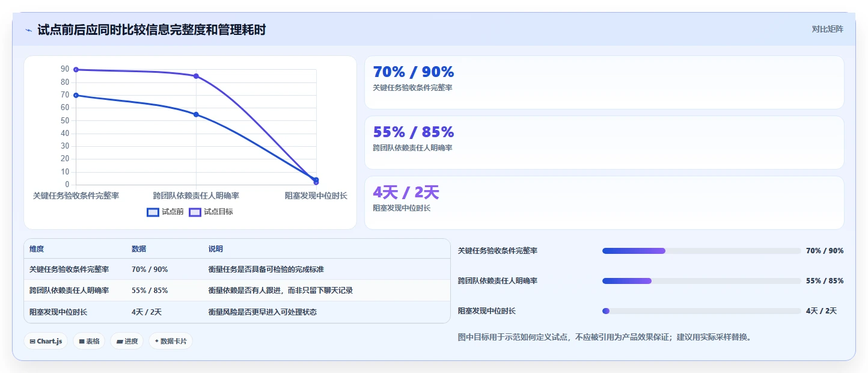The width and height of the screenshot is (868, 373).
Task: Click the 跨团队依赖责任人明确率 data card caption
Action: 413,148
